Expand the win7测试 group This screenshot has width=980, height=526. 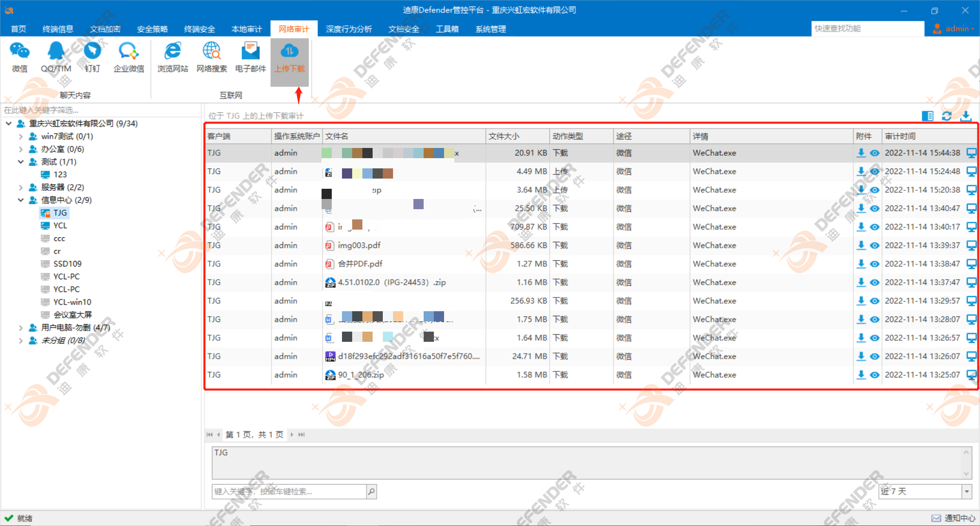[x=20, y=136]
